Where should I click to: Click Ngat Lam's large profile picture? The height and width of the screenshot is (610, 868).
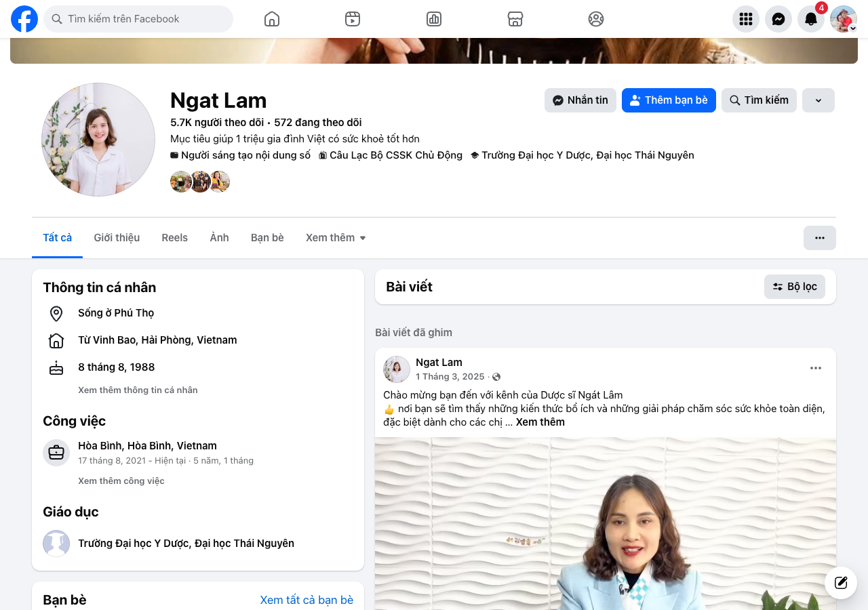pyautogui.click(x=98, y=140)
